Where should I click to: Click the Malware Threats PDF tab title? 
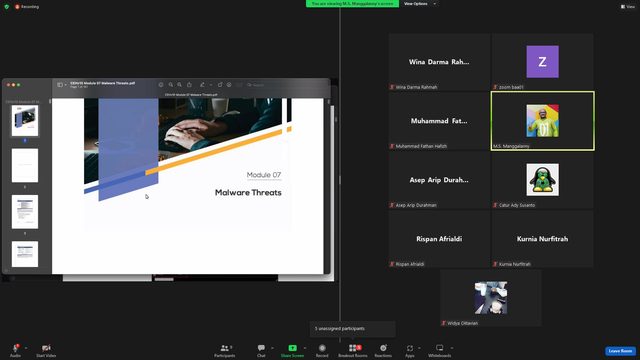tap(191, 95)
